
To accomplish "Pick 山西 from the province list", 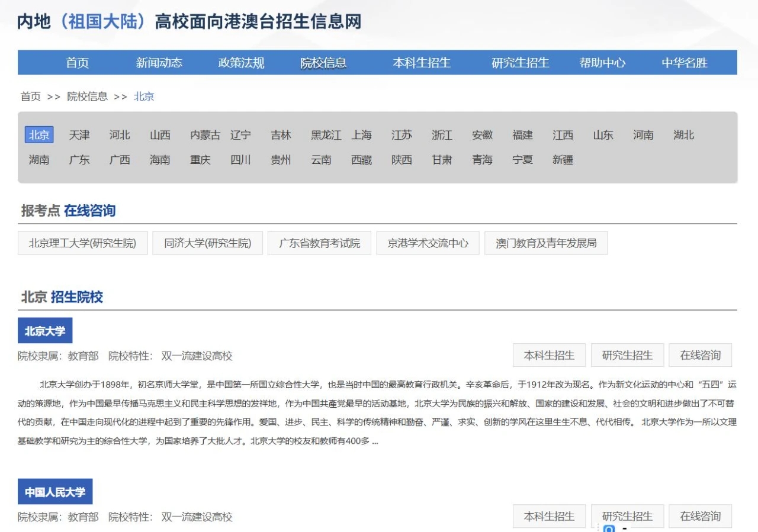I will [x=160, y=135].
